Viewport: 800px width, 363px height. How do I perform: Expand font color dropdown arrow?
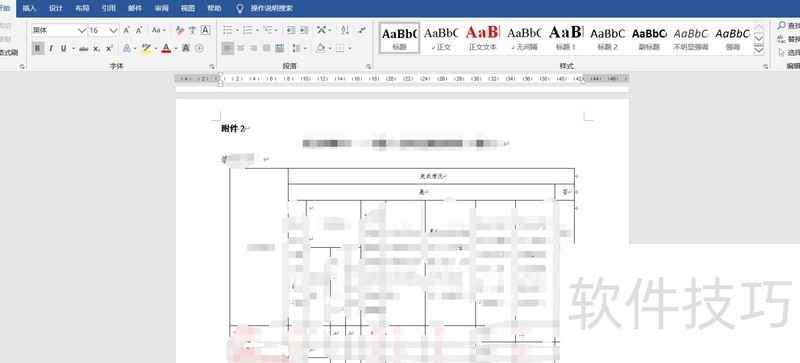(176, 49)
